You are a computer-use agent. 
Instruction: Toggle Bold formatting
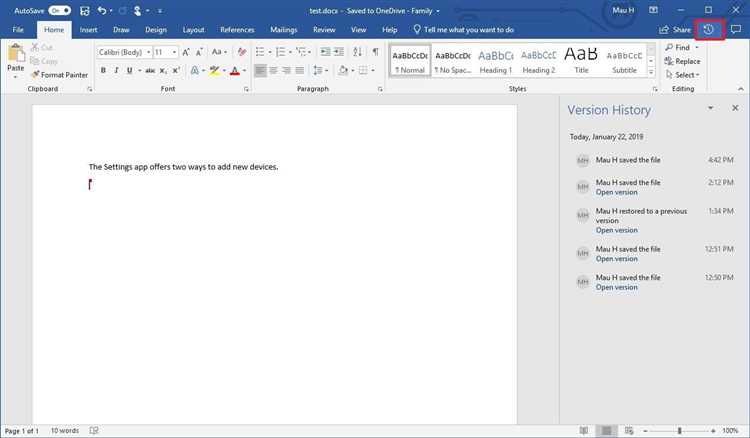pos(103,70)
